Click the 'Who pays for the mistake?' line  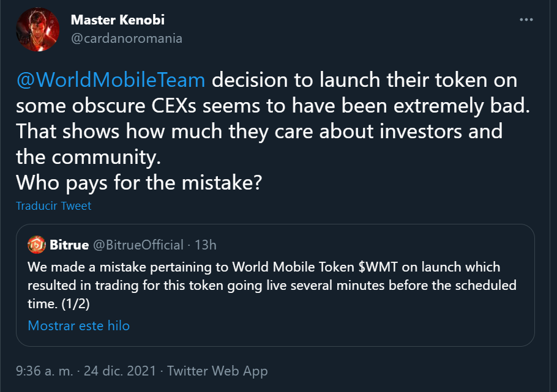tap(139, 182)
